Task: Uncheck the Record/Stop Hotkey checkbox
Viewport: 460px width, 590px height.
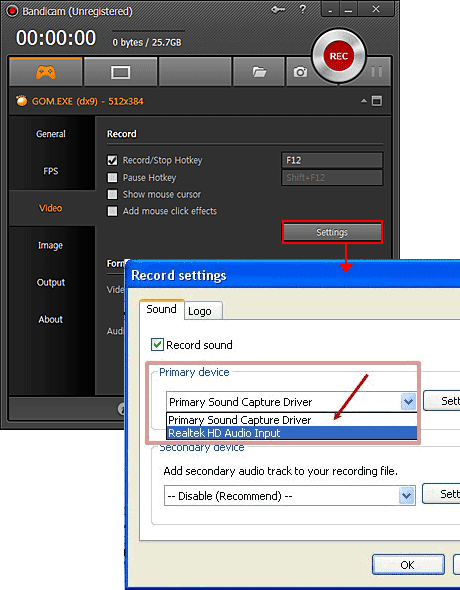Action: [x=112, y=160]
